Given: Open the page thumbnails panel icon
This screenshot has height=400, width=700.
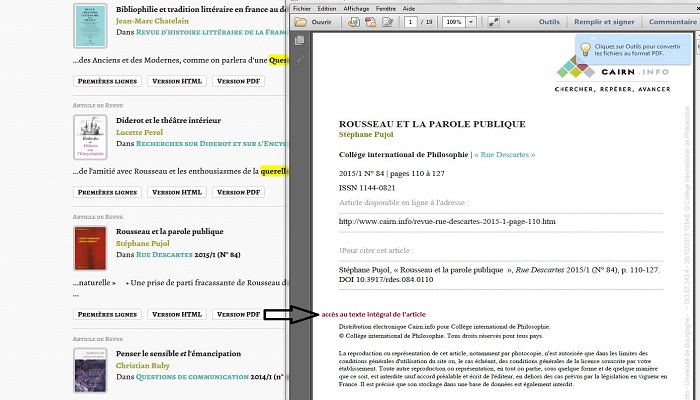Looking at the screenshot, I should [298, 41].
